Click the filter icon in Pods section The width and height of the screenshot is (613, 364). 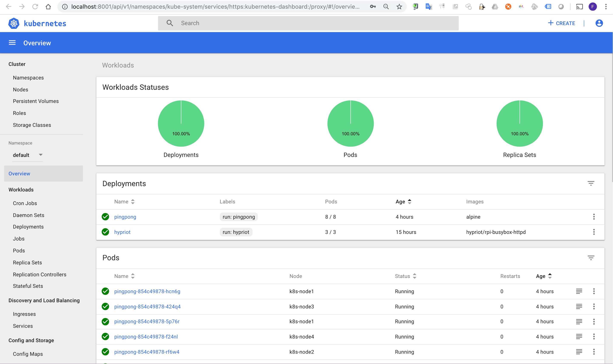(x=591, y=257)
